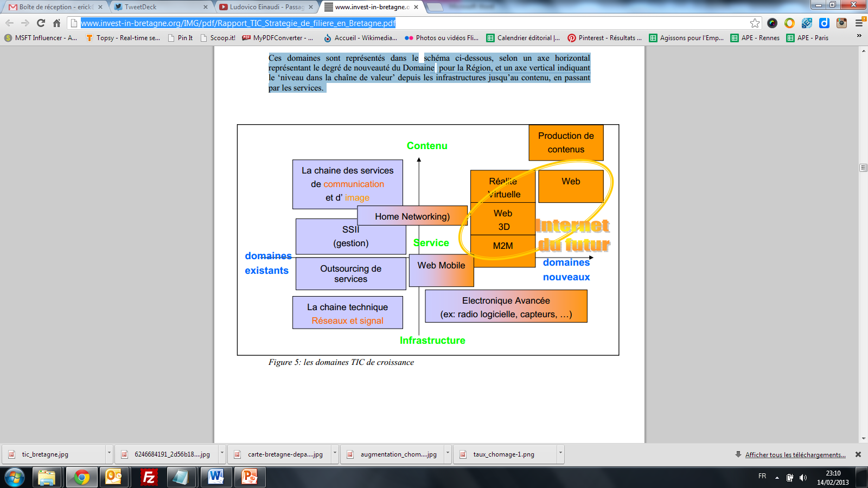Viewport: 868px width, 488px height.
Task: Open the browser home page
Action: click(x=56, y=23)
